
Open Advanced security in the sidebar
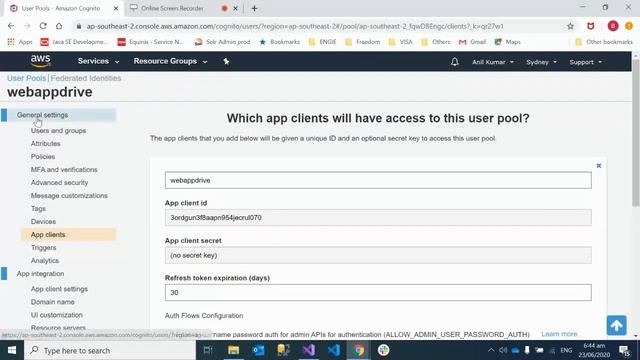59,183
